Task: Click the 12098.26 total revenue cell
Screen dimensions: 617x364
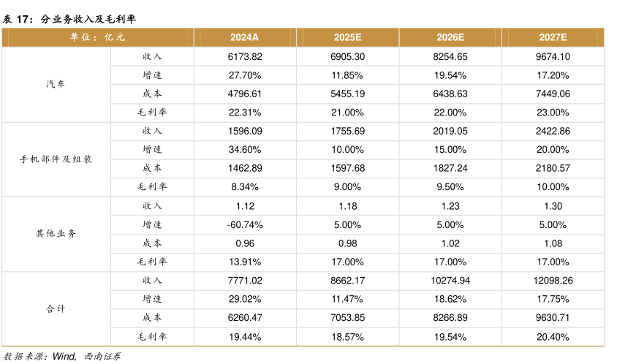Action: tap(553, 281)
